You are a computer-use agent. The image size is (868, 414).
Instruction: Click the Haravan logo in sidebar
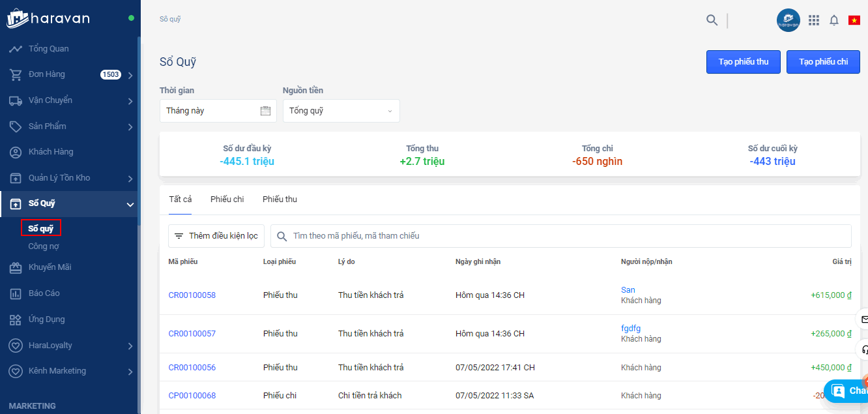49,18
